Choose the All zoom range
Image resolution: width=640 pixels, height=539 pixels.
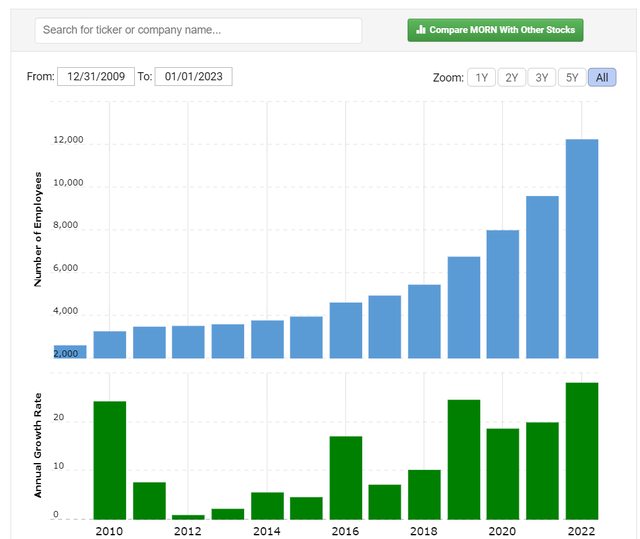point(602,78)
